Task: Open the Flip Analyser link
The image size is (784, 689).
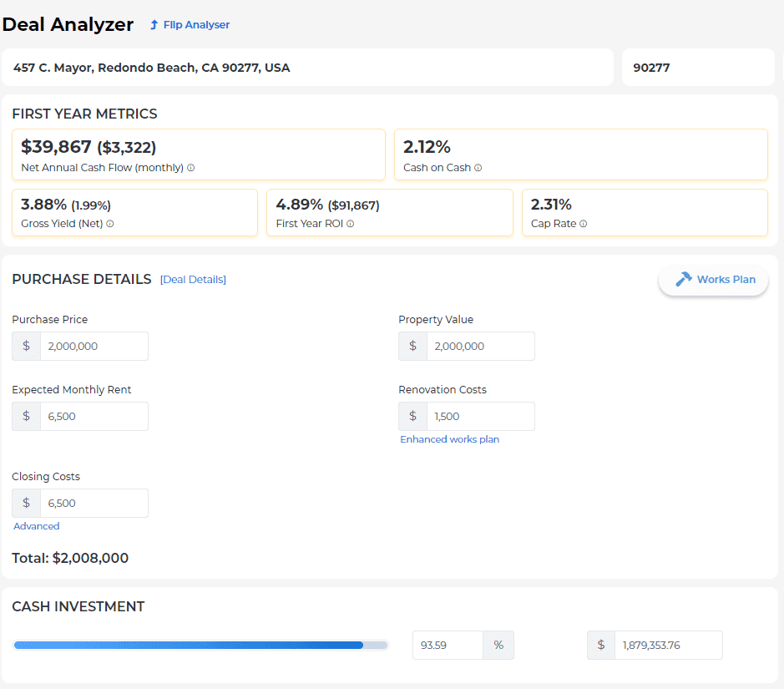Action: pos(190,24)
